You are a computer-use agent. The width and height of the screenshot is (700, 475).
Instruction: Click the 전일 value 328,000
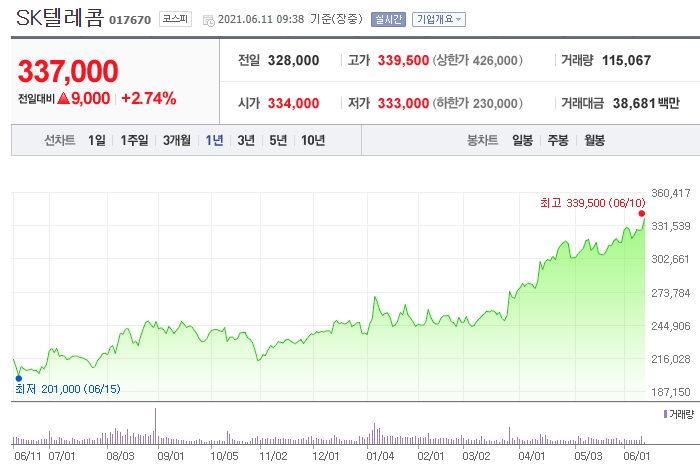(x=293, y=60)
